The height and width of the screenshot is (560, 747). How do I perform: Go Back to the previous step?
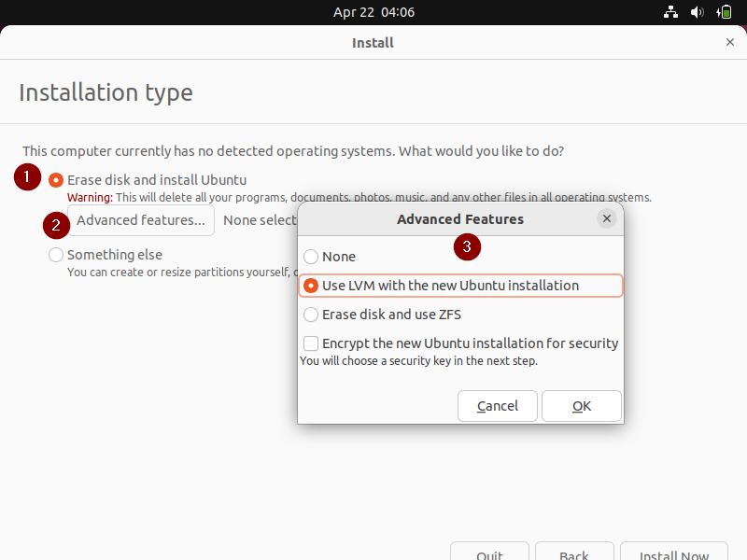[574, 553]
